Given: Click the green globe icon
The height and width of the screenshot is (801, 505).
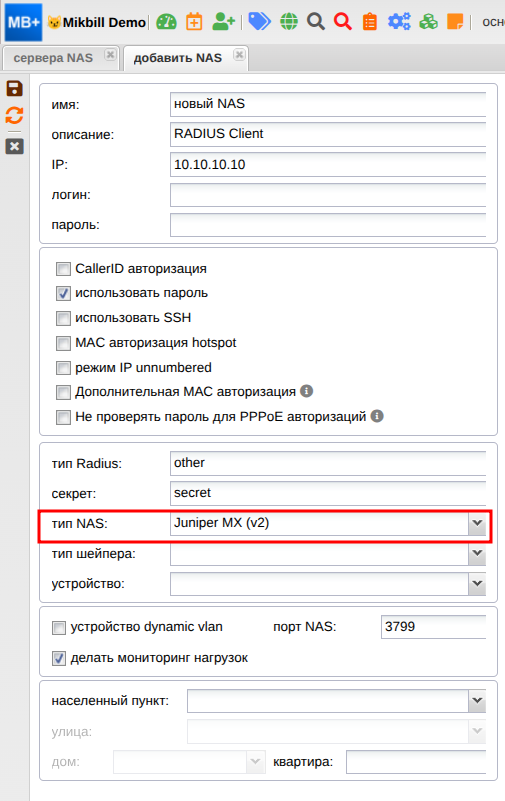Looking at the screenshot, I should click(x=289, y=22).
